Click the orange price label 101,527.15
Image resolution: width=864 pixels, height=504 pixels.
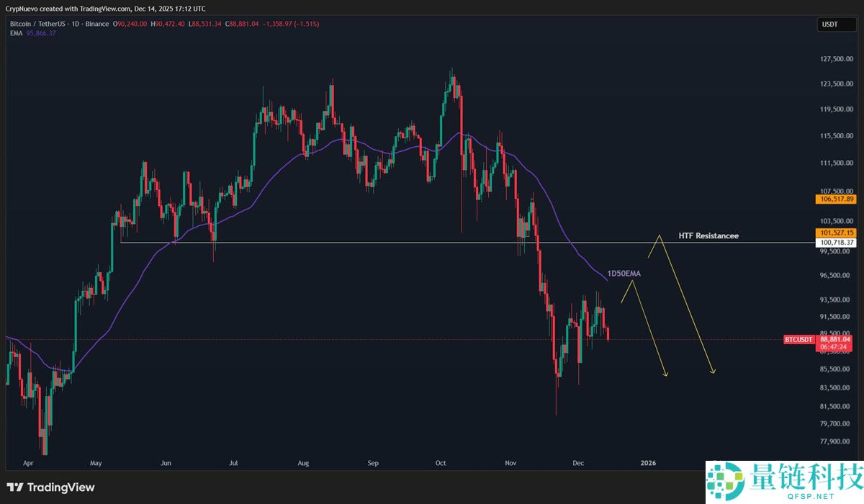835,233
